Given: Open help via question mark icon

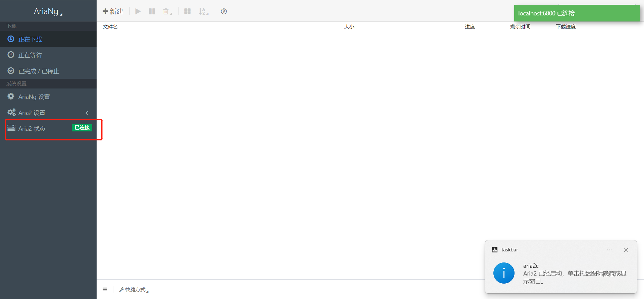Looking at the screenshot, I should click(x=224, y=11).
